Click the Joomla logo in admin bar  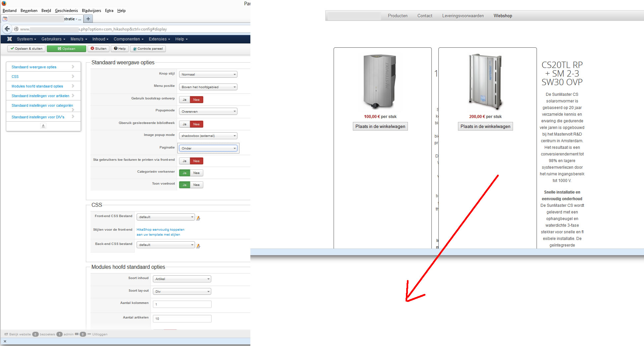point(10,39)
